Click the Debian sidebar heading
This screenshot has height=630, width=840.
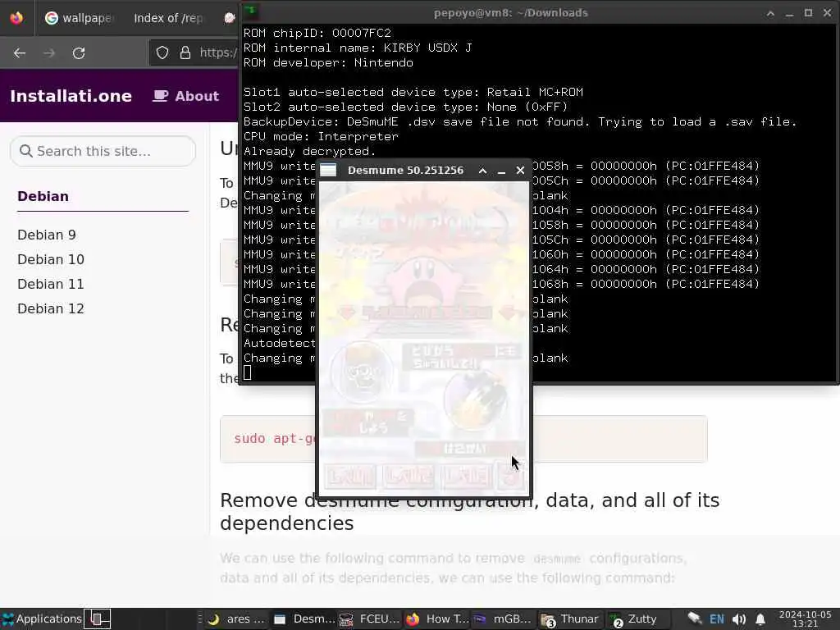43,196
